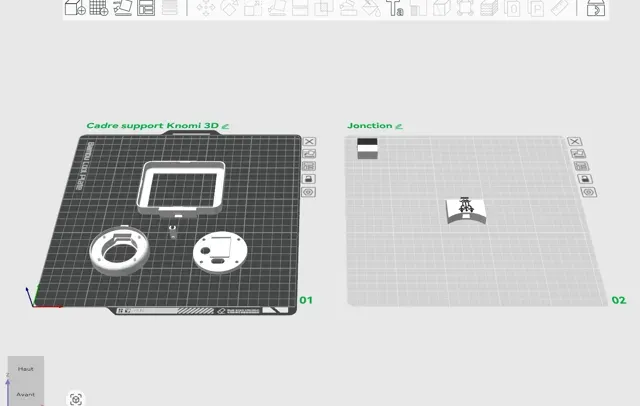Select the curved junction object on plate 02
The image size is (640, 406).
(466, 211)
